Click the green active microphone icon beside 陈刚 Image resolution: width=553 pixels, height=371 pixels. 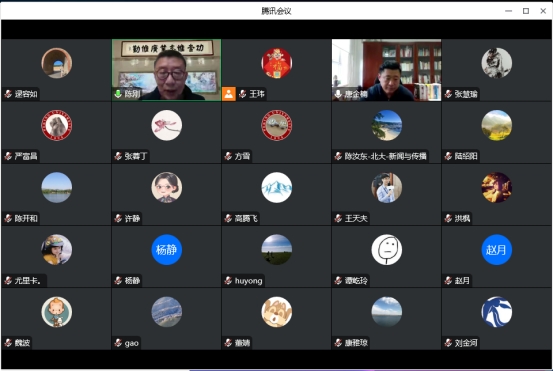coord(118,94)
